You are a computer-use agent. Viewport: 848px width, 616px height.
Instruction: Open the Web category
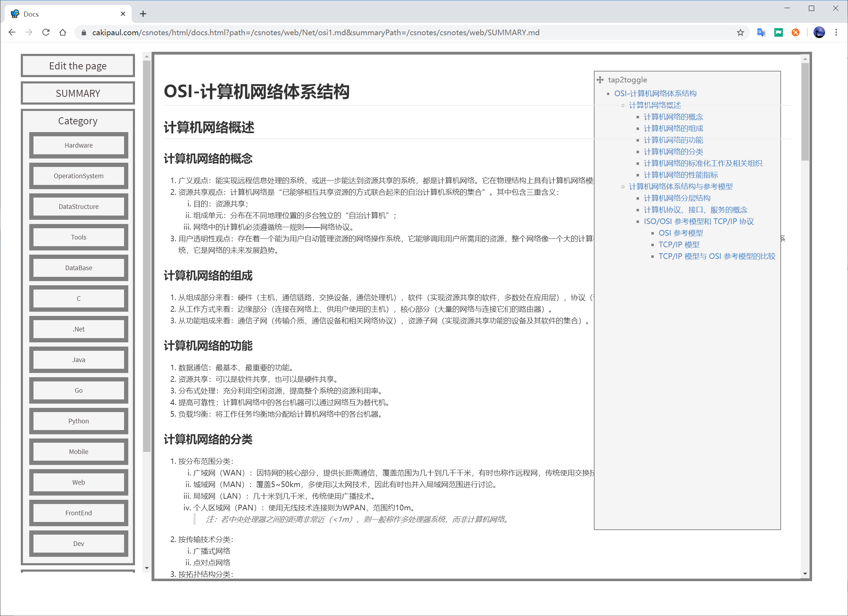[x=79, y=482]
